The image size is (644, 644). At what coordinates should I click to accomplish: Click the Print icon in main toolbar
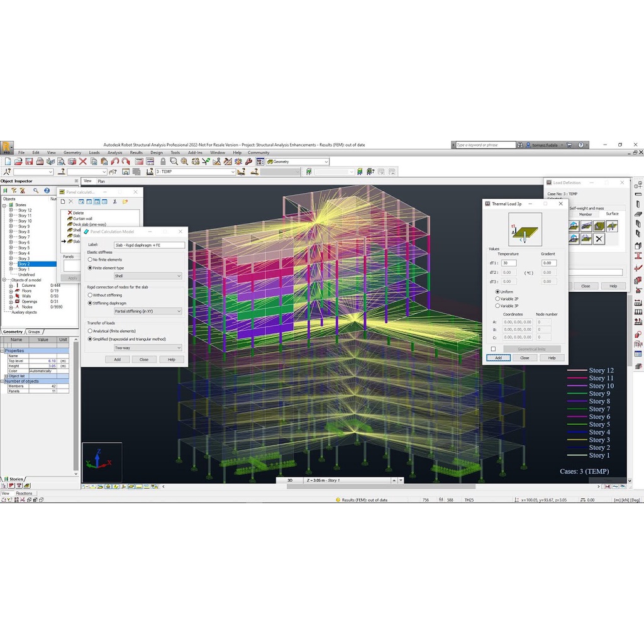click(40, 162)
